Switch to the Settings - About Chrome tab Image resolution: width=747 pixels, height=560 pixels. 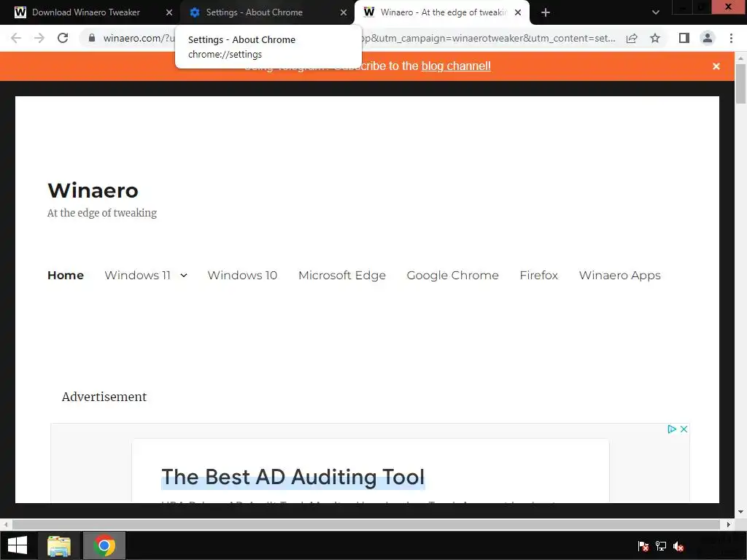point(254,12)
